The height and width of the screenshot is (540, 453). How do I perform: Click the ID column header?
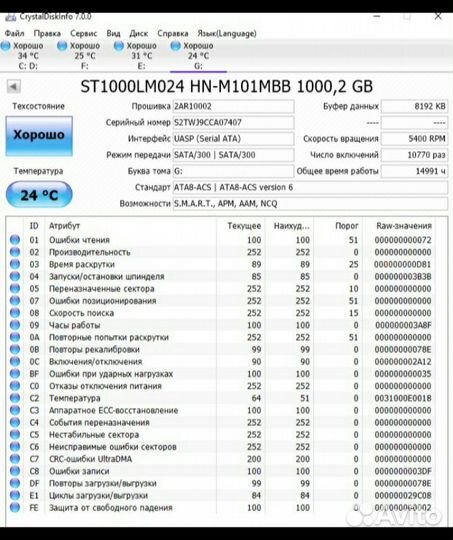[34, 226]
